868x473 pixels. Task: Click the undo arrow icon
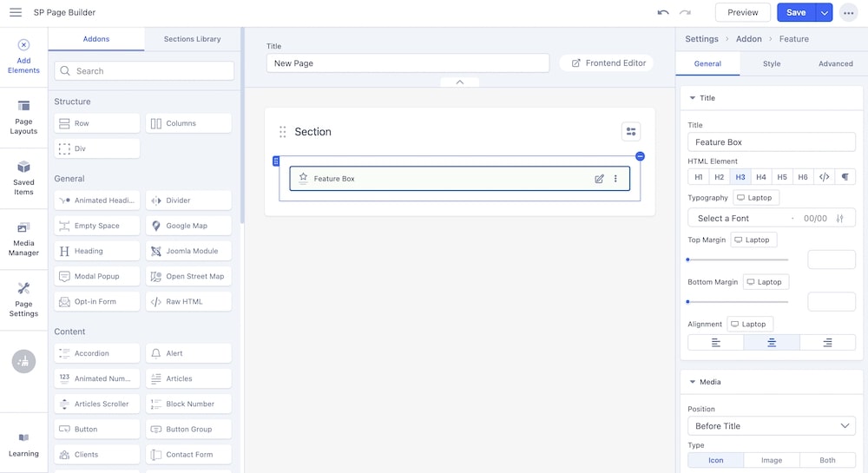663,12
